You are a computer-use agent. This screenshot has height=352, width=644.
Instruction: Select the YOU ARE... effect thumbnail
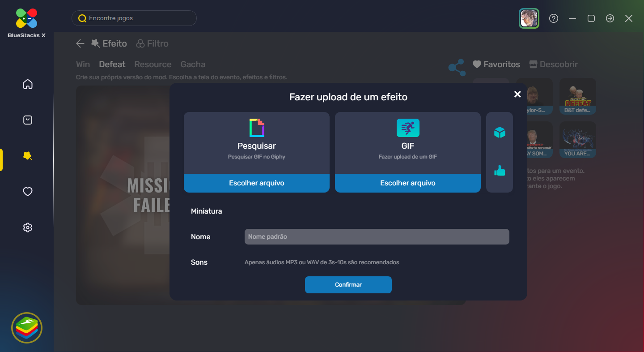(578, 140)
